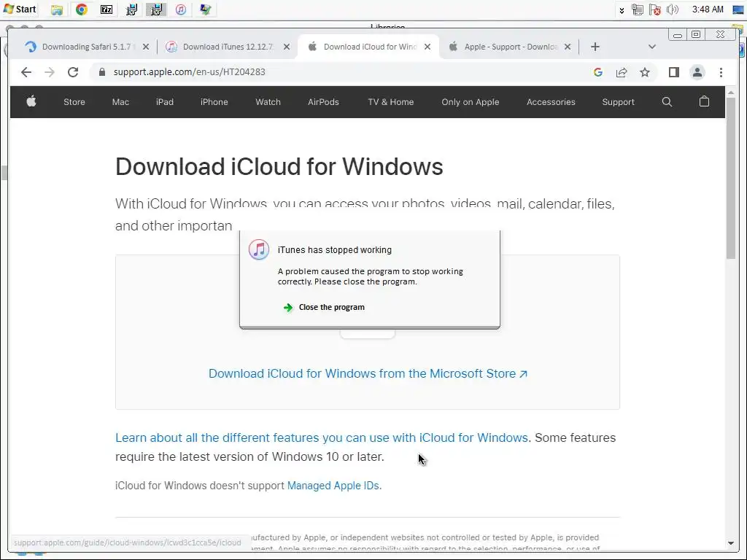Viewport: 747px width, 560px height.
Task: Click the Chrome taskbar icon
Action: tap(82, 9)
